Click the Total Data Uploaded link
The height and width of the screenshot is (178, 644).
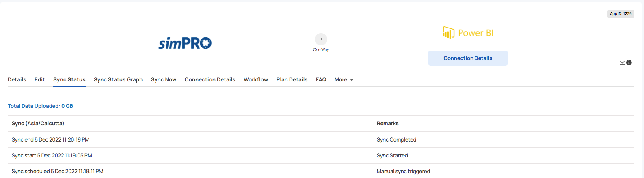40,106
